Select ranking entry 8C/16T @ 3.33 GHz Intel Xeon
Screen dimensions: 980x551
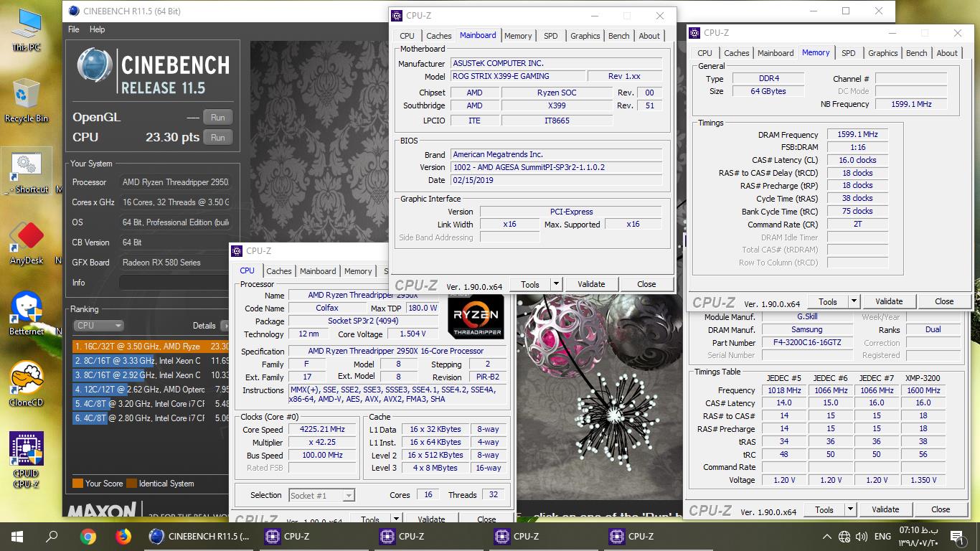click(151, 360)
